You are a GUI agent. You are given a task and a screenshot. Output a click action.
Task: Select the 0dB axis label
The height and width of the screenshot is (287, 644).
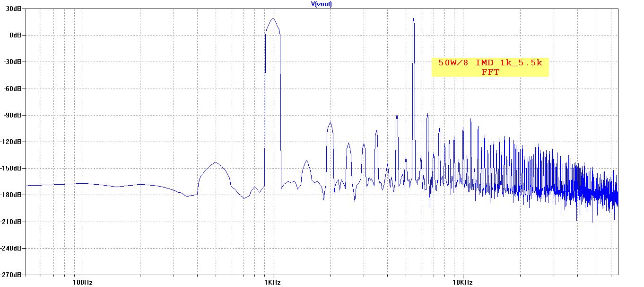(x=17, y=35)
